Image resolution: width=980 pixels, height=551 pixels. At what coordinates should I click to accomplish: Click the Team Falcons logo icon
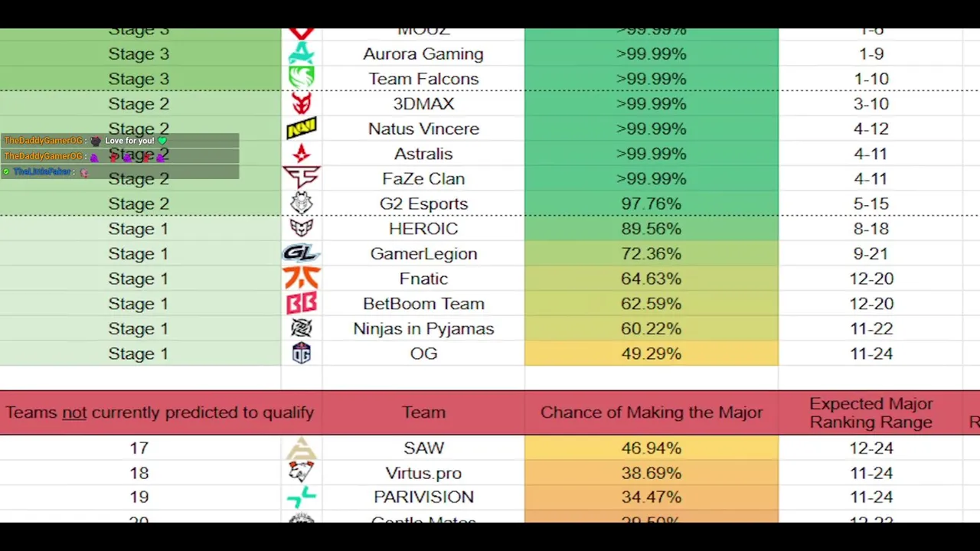[x=302, y=78]
